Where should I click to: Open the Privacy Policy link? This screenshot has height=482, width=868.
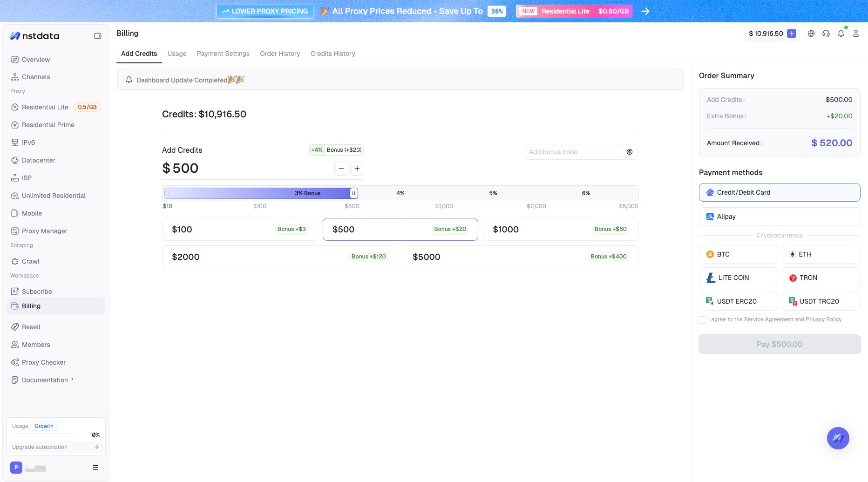(824, 319)
